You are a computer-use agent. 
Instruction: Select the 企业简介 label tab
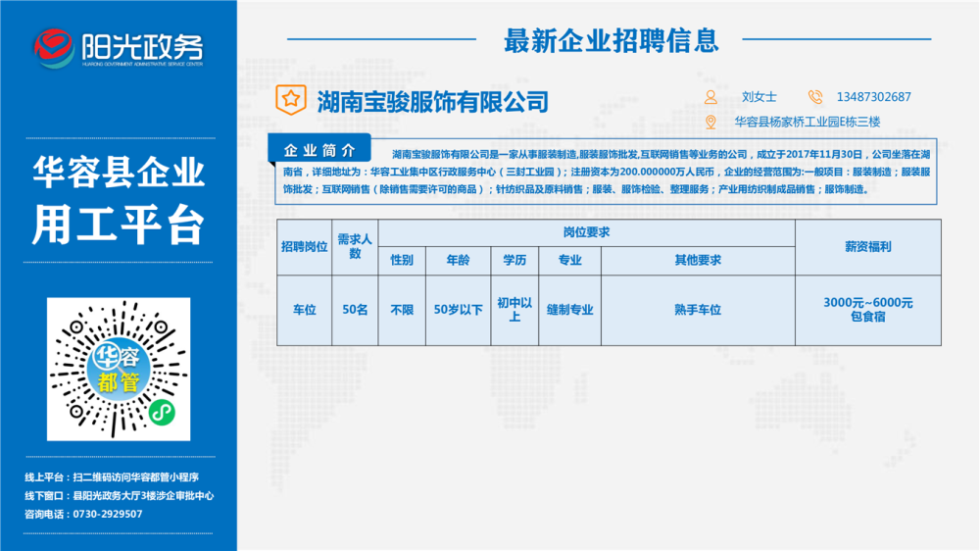click(x=319, y=150)
